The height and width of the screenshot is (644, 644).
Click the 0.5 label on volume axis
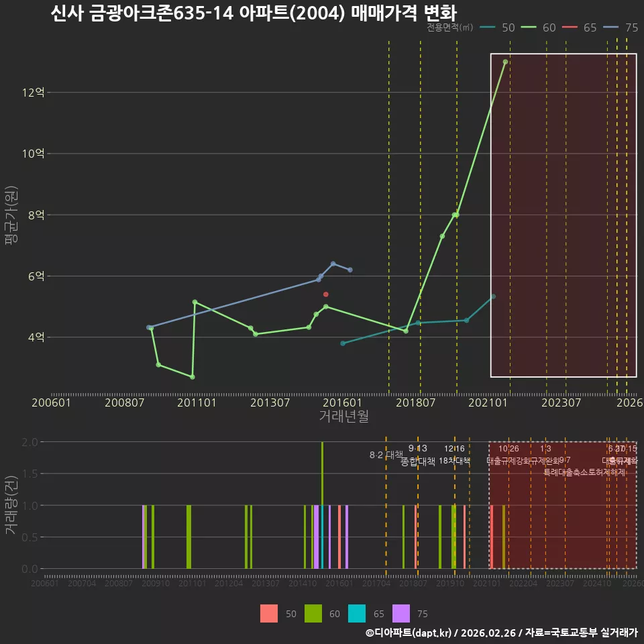[x=30, y=537]
